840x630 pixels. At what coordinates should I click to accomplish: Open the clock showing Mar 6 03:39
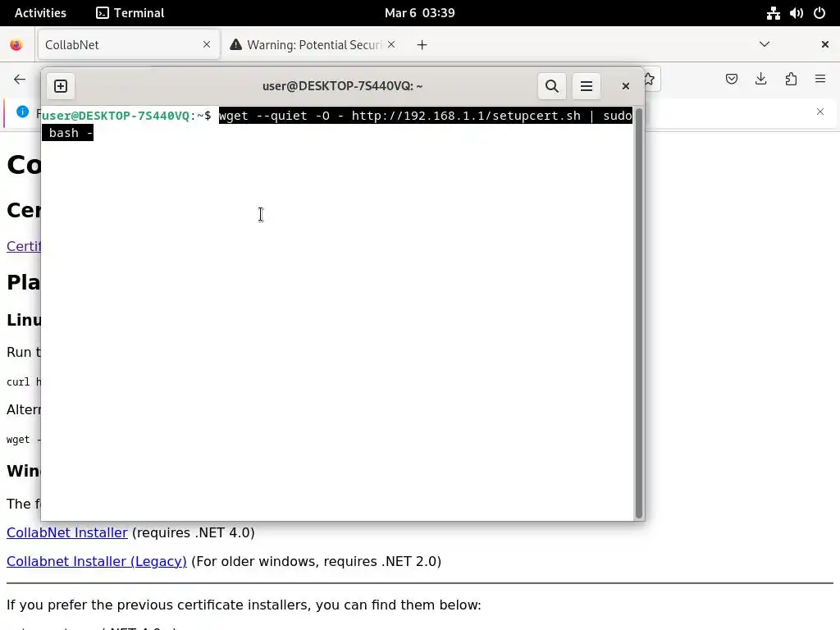pyautogui.click(x=419, y=13)
